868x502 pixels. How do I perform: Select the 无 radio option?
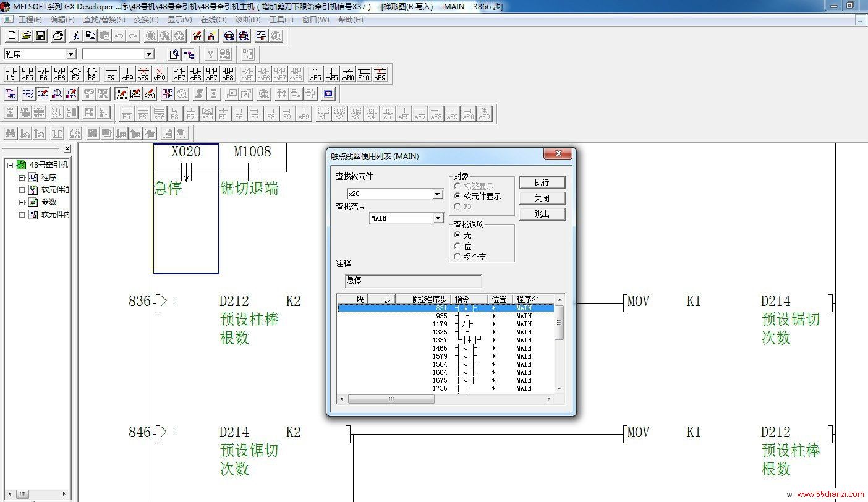(457, 235)
